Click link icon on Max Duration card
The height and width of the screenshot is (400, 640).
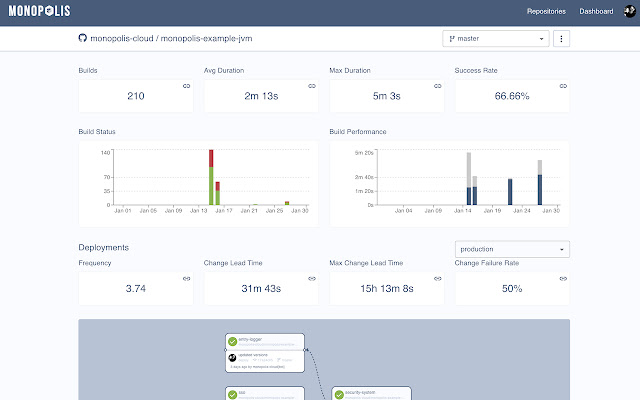[437, 87]
